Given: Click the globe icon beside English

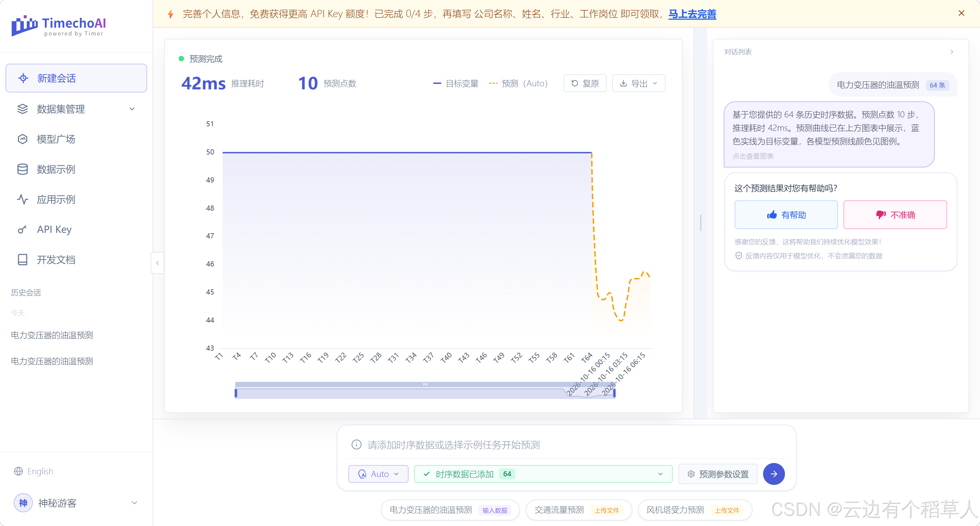Looking at the screenshot, I should point(18,471).
